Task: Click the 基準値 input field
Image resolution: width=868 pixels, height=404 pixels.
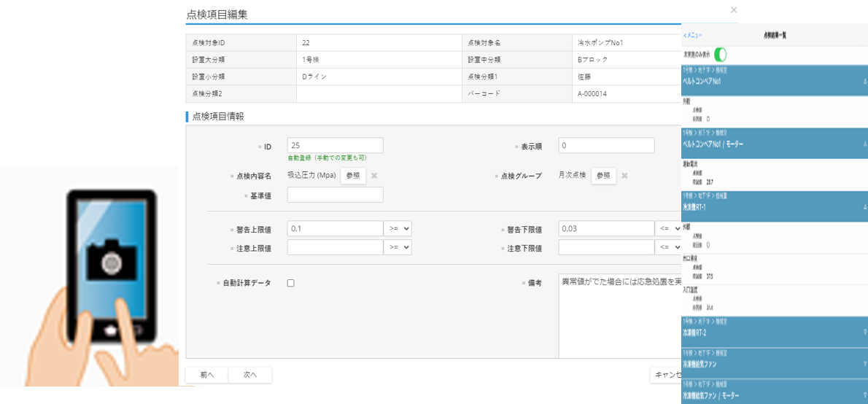Action: pos(336,195)
